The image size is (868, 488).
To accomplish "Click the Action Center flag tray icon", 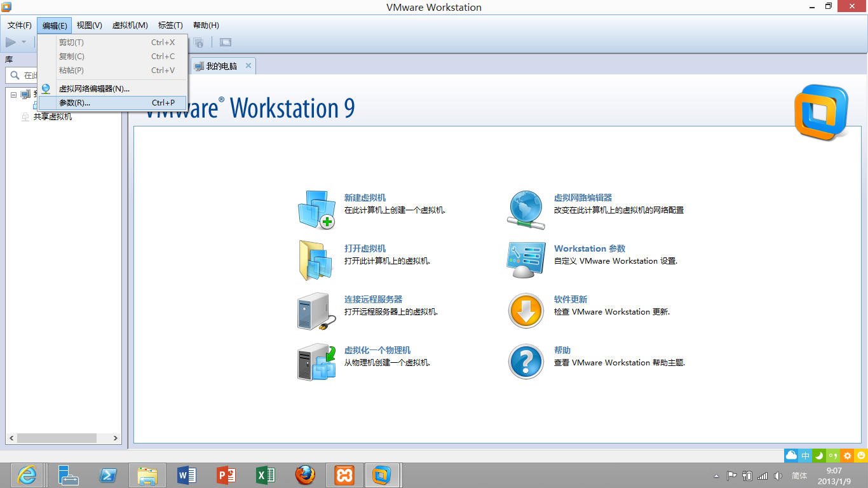I will point(731,476).
